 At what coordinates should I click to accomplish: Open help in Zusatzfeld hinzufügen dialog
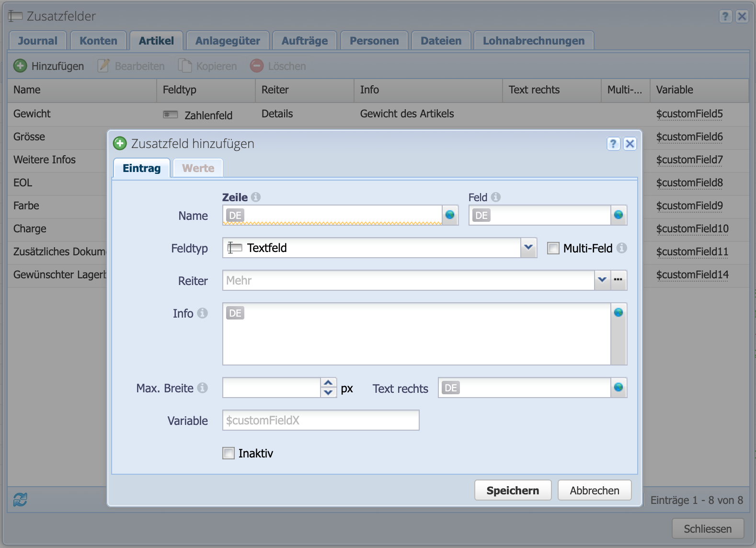613,144
